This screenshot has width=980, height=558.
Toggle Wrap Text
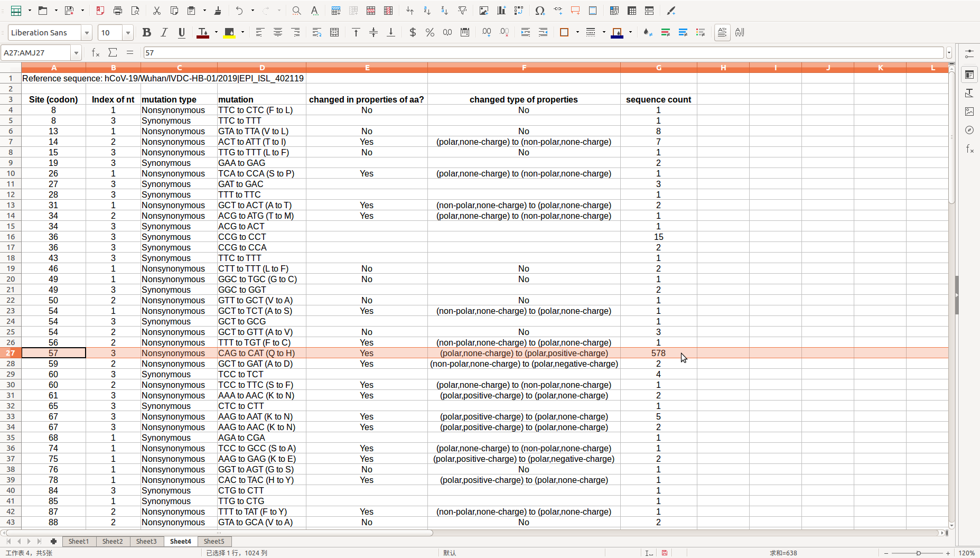click(x=317, y=32)
